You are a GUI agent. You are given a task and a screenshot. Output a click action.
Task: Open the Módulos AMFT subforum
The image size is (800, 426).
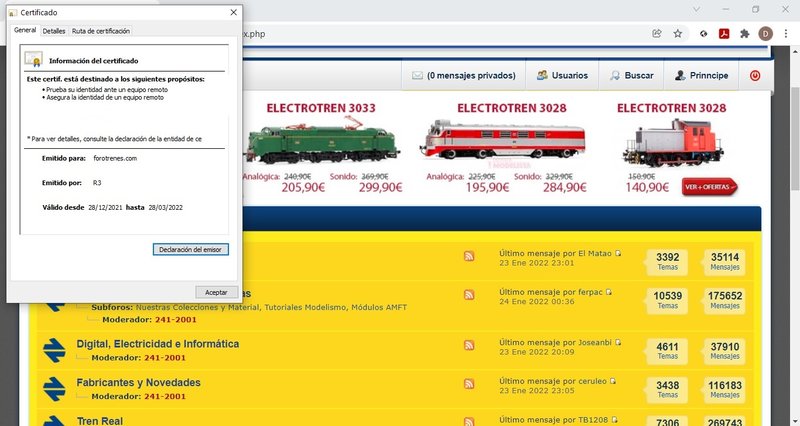pos(379,307)
